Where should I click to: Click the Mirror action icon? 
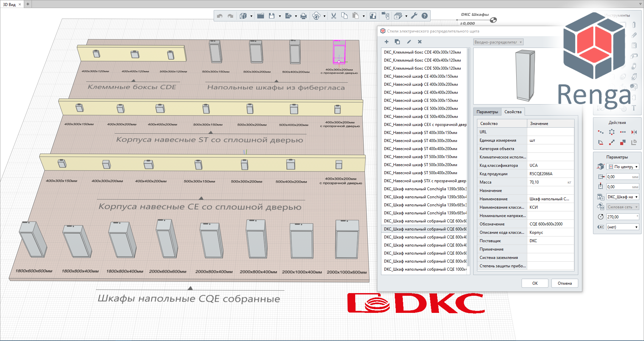click(x=634, y=132)
